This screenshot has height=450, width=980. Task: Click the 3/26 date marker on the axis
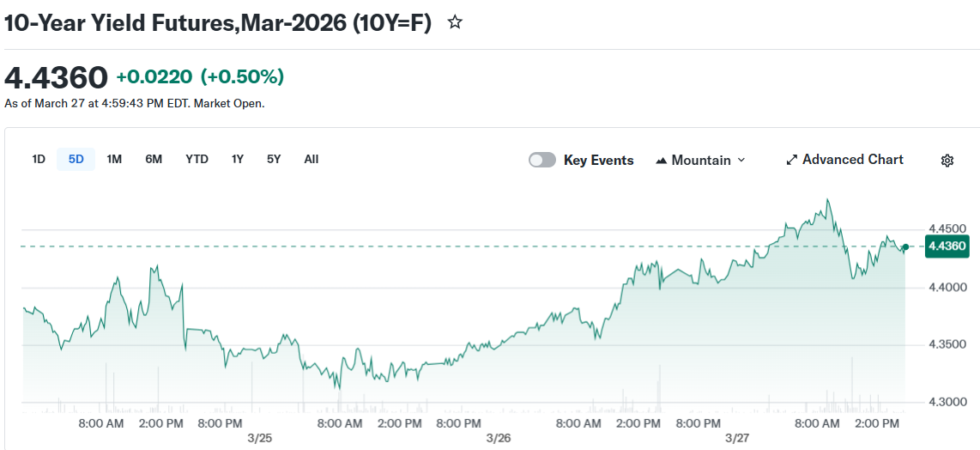(498, 438)
